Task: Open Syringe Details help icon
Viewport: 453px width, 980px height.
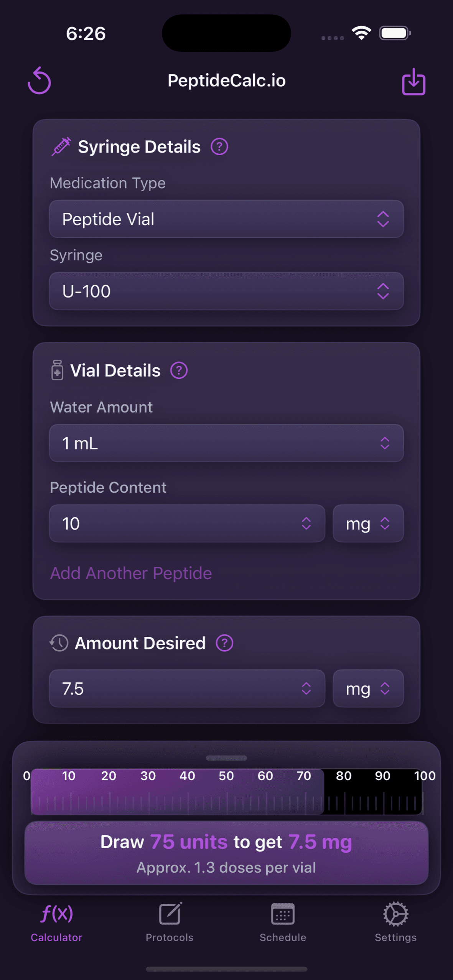Action: (219, 147)
